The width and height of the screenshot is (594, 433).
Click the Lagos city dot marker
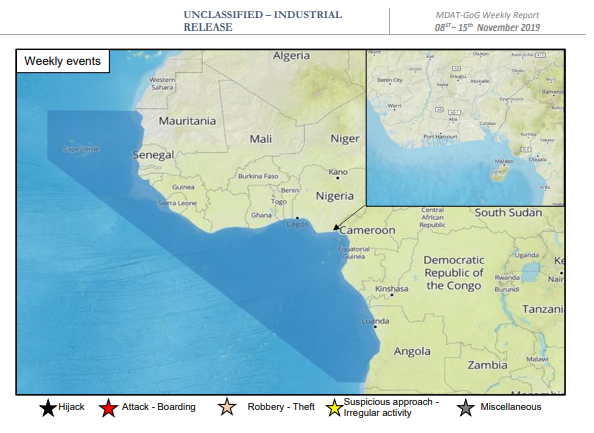click(x=297, y=218)
